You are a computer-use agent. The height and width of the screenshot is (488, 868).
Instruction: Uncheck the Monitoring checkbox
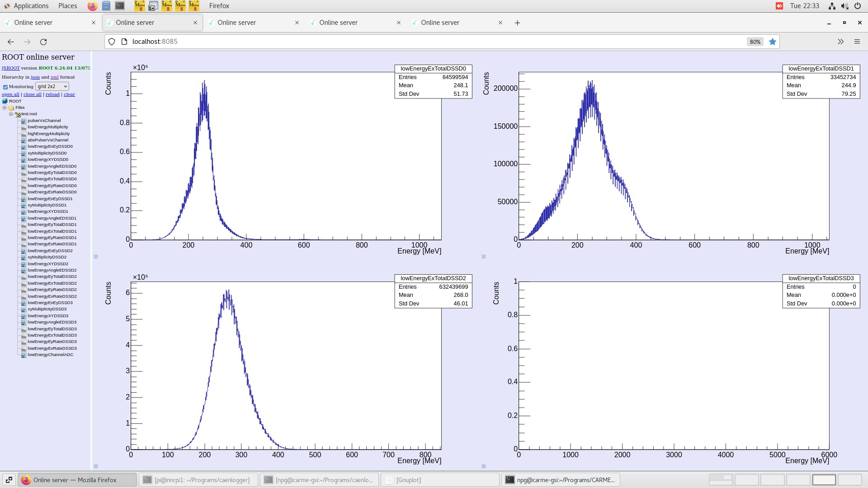tap(5, 86)
